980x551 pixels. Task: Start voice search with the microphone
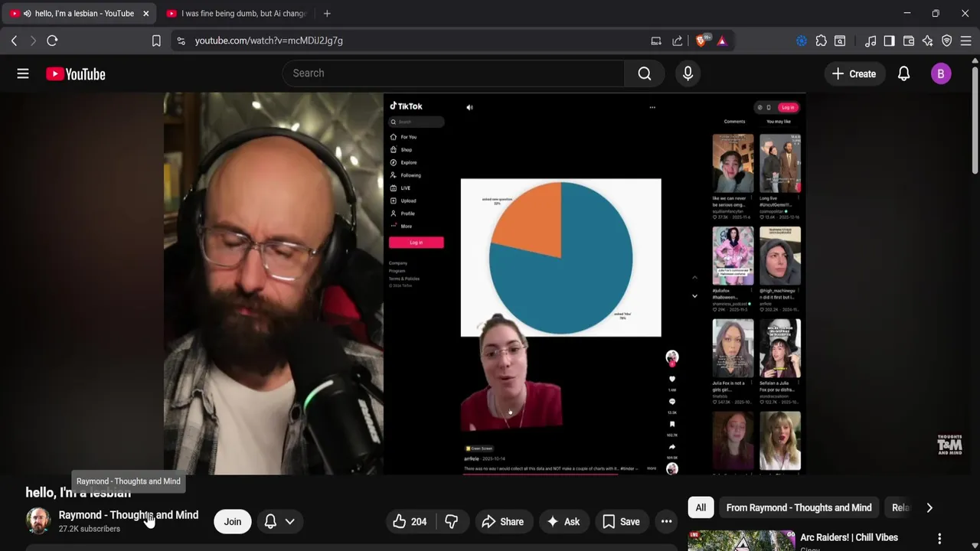pos(688,73)
